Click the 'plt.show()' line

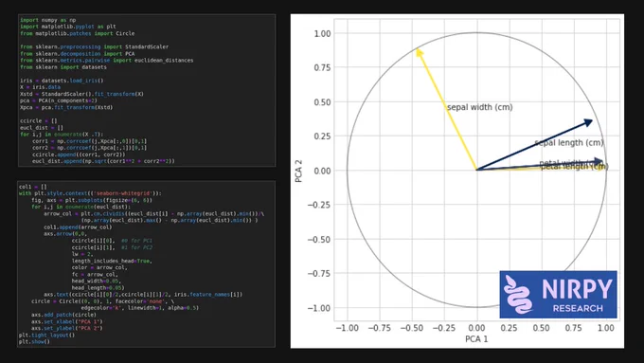click(34, 341)
